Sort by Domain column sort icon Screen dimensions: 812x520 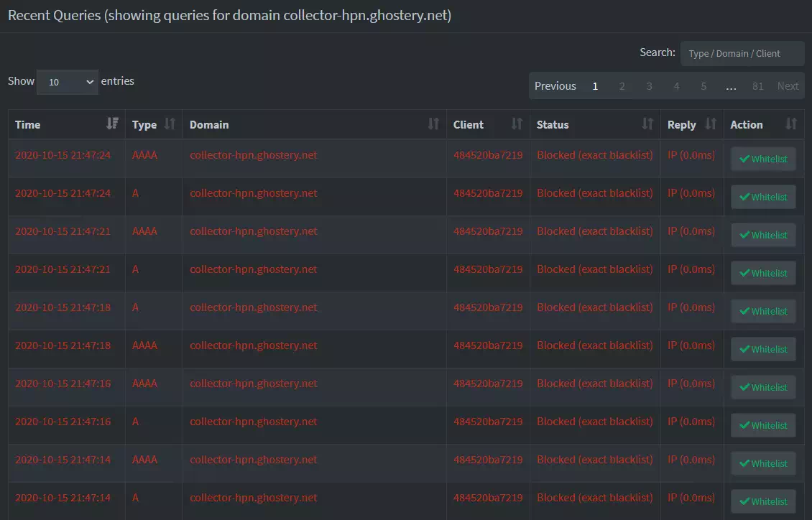(x=433, y=124)
